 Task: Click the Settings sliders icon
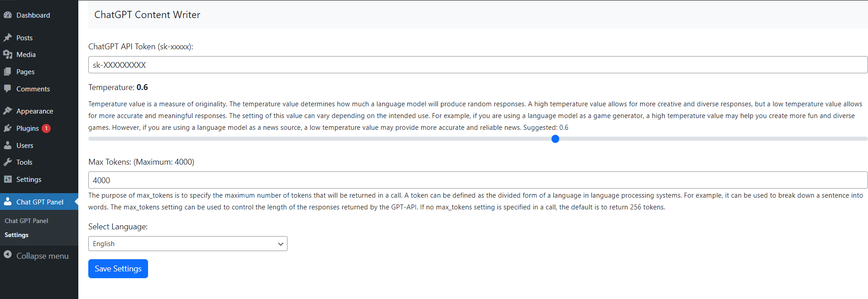7,179
